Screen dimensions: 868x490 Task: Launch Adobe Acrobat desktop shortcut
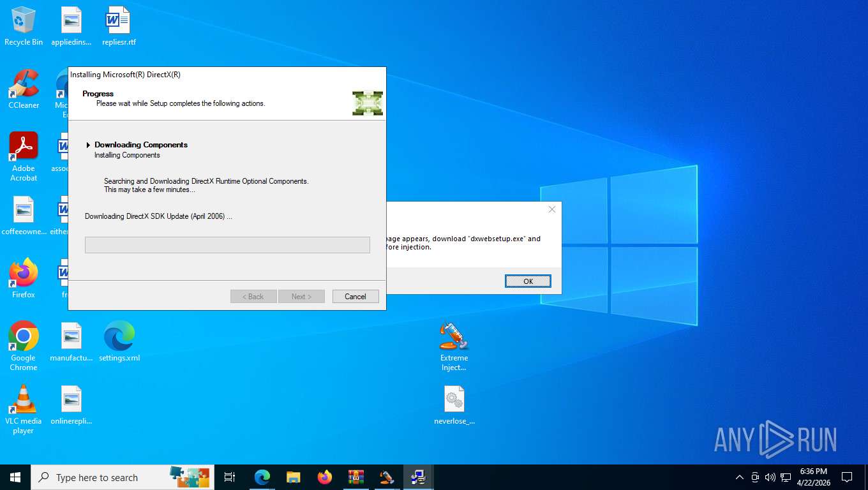(x=24, y=157)
